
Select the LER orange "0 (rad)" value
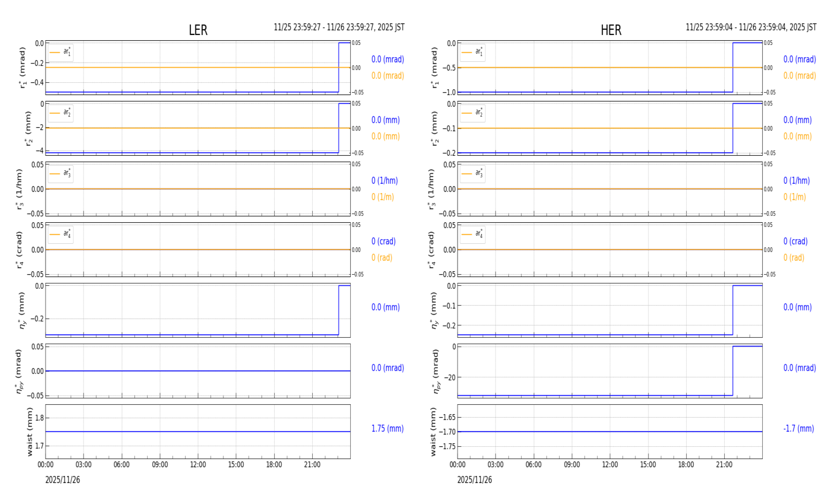pyautogui.click(x=382, y=258)
